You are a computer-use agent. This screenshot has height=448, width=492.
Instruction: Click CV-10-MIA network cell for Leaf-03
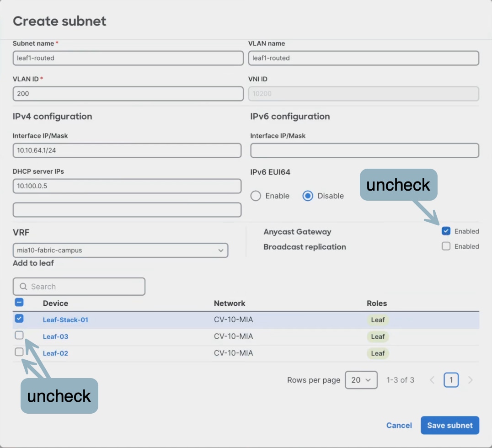(x=234, y=336)
